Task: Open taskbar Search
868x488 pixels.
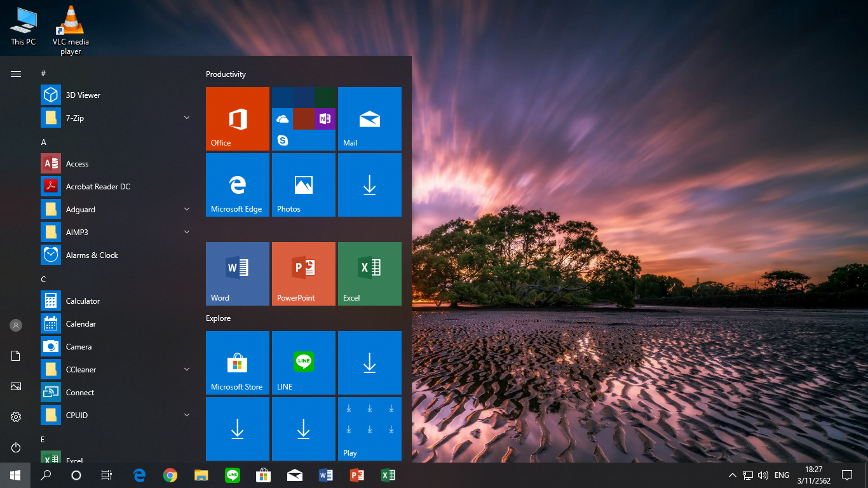Action: [x=46, y=475]
